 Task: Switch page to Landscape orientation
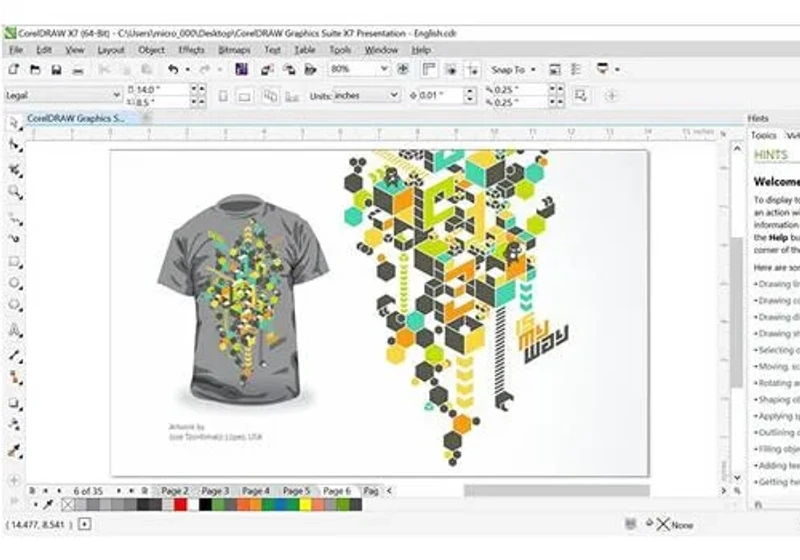244,96
